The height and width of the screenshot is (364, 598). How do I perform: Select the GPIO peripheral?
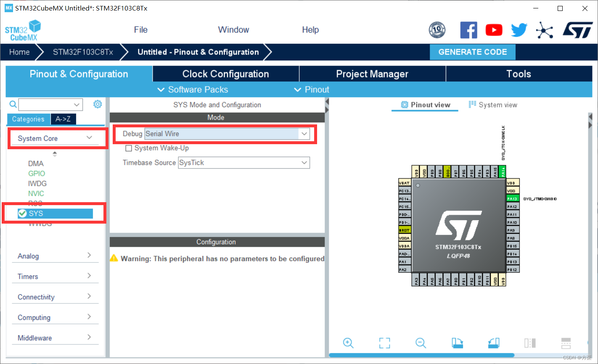(37, 174)
